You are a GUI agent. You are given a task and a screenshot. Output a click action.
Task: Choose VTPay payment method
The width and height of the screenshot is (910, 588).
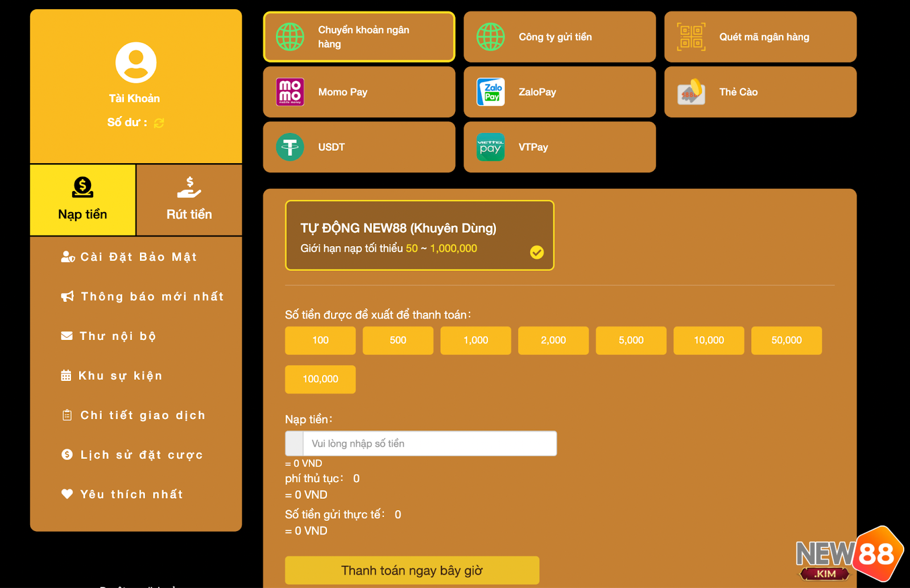[x=560, y=147]
